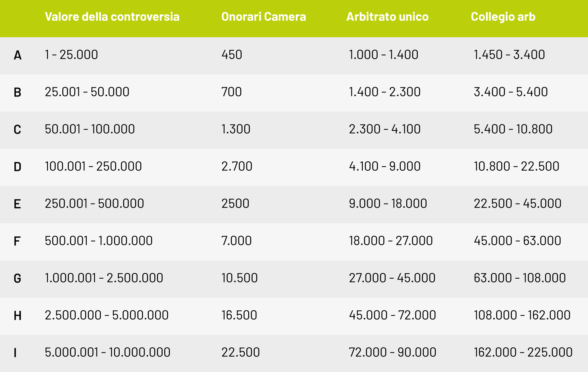Screen dimensions: 588x372
Task: Select the 162.000 - 225.000 collegio cell
Action: click(523, 352)
